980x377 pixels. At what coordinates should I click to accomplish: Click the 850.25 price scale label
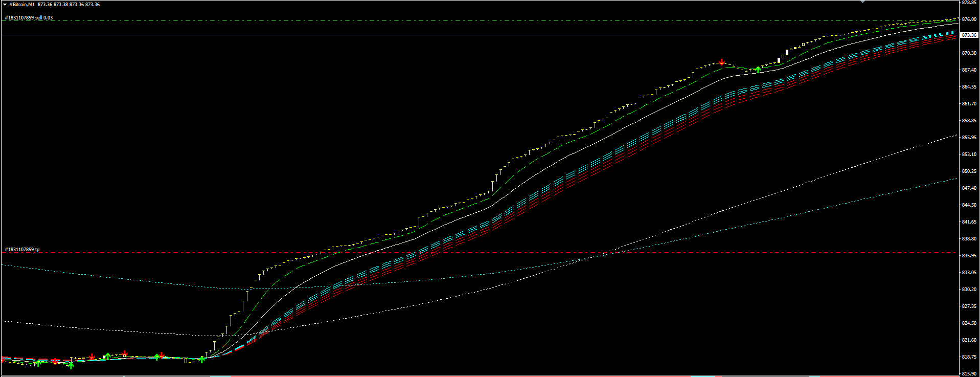(969, 171)
